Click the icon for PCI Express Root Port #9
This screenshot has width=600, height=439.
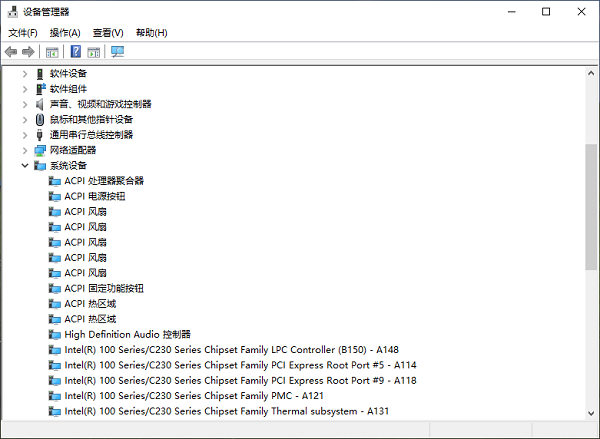pos(55,380)
